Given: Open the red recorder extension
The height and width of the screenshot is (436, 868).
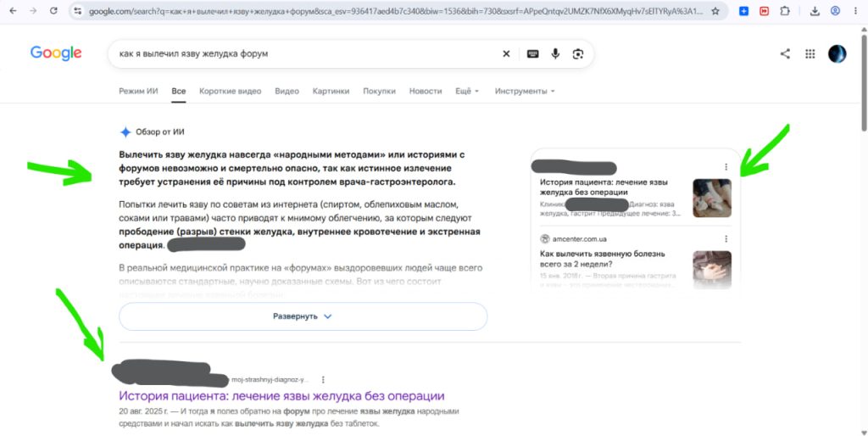Looking at the screenshot, I should tap(764, 11).
